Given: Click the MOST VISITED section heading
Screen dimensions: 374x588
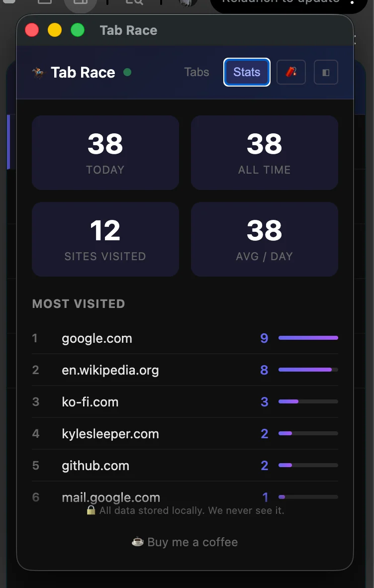Looking at the screenshot, I should [78, 303].
